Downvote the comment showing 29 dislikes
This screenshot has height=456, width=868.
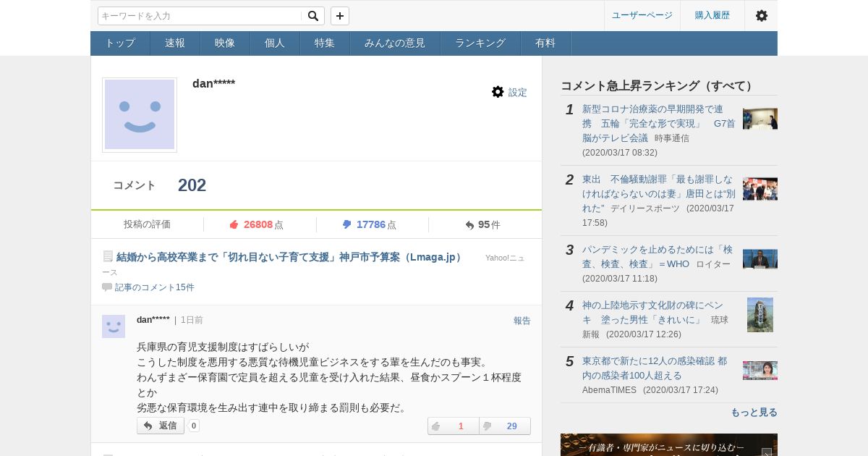click(x=505, y=426)
